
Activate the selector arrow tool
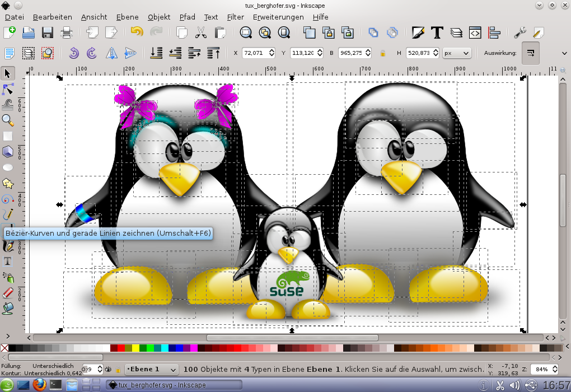(8, 73)
